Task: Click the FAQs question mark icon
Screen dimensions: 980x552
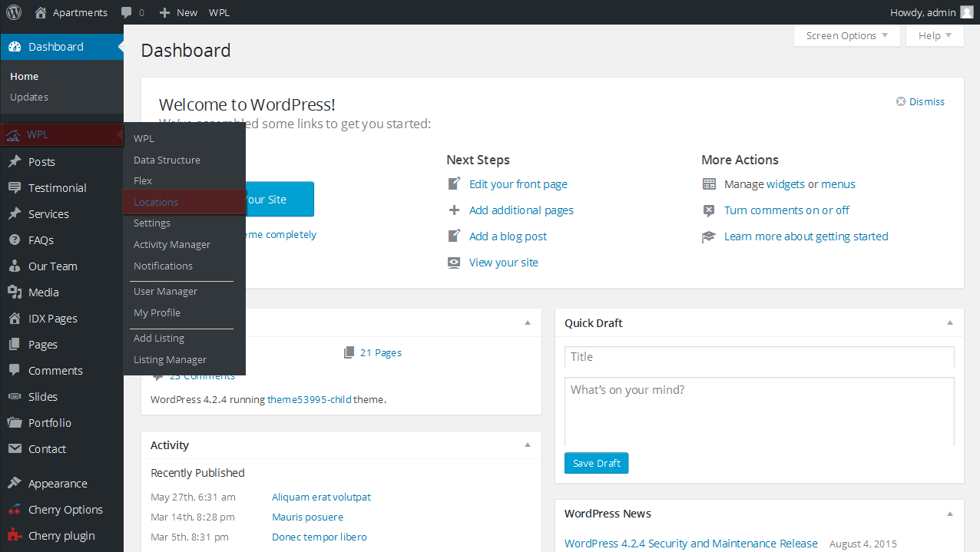Action: pyautogui.click(x=14, y=240)
